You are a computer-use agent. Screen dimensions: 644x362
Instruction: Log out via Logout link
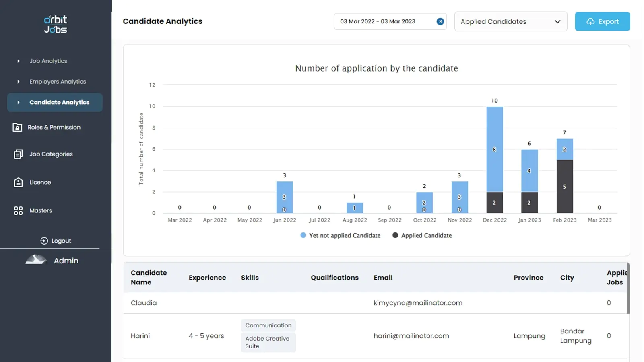point(61,241)
